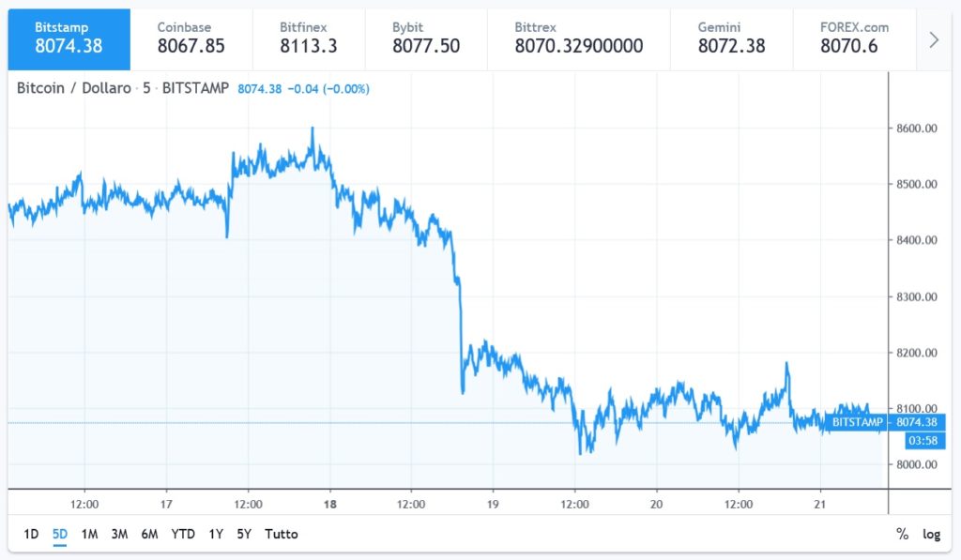Select the Gemini exchange tab
The image size is (961, 560).
(731, 38)
